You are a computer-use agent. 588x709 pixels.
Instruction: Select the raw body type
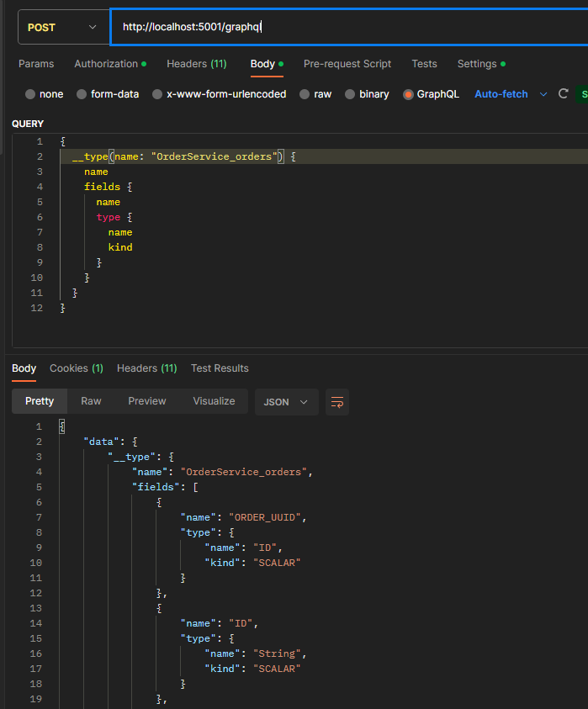pyautogui.click(x=315, y=94)
